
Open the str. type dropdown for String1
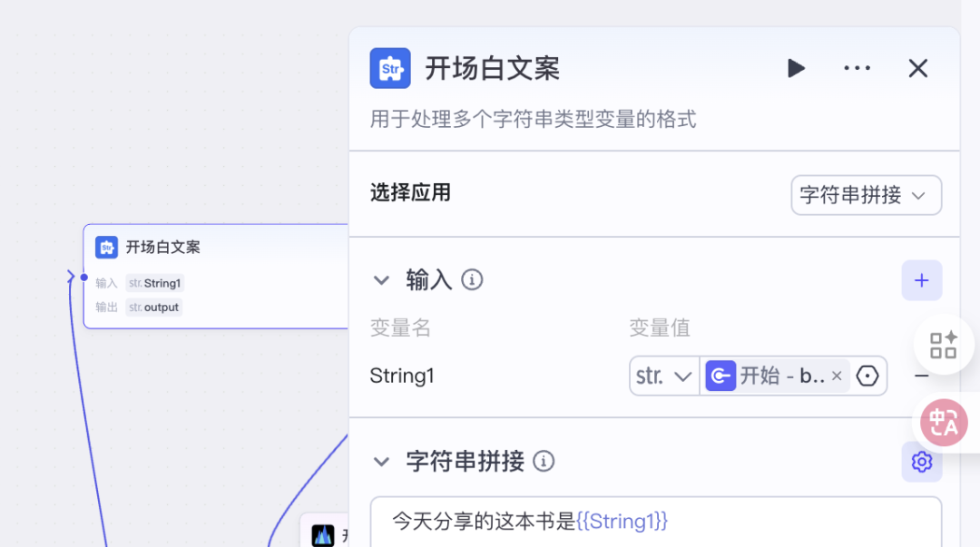(x=664, y=376)
